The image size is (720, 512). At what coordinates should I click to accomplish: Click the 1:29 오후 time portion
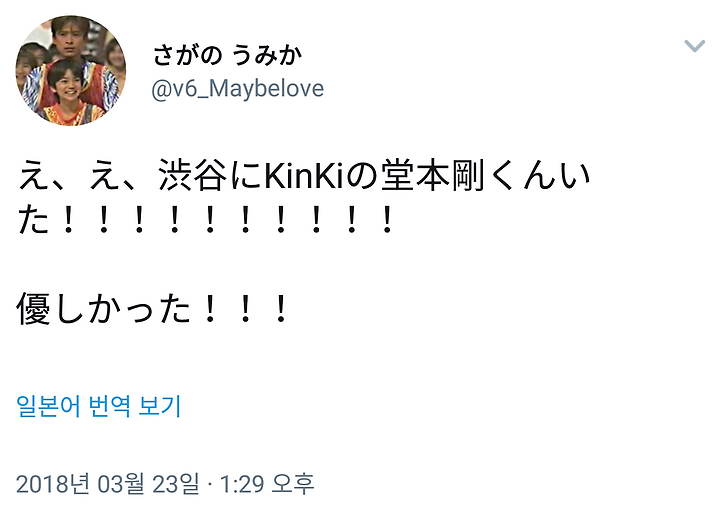pyautogui.click(x=267, y=484)
